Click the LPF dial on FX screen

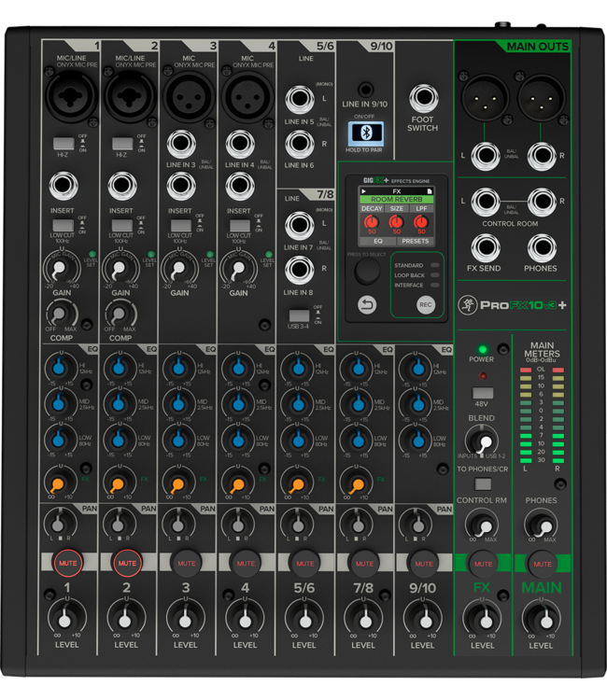point(421,221)
